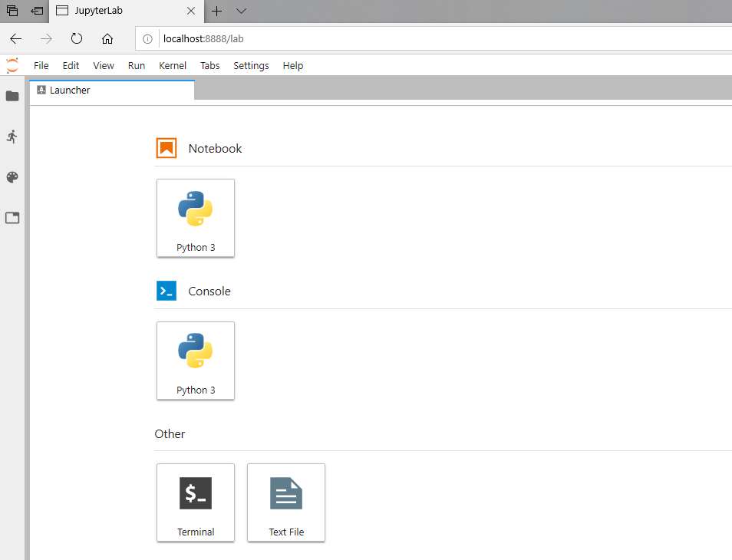This screenshot has height=560, width=732.
Task: Go forward in browser history
Action: [x=46, y=38]
